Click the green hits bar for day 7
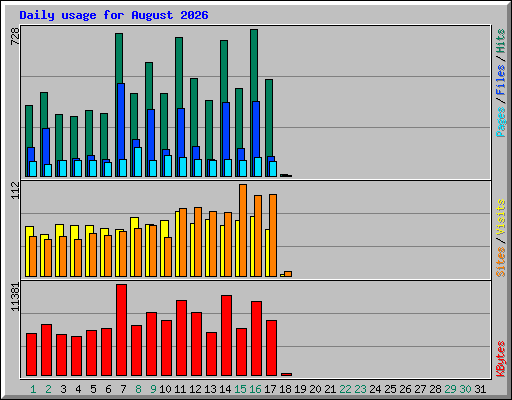Image resolution: width=512 pixels, height=400 pixels. click(119, 58)
